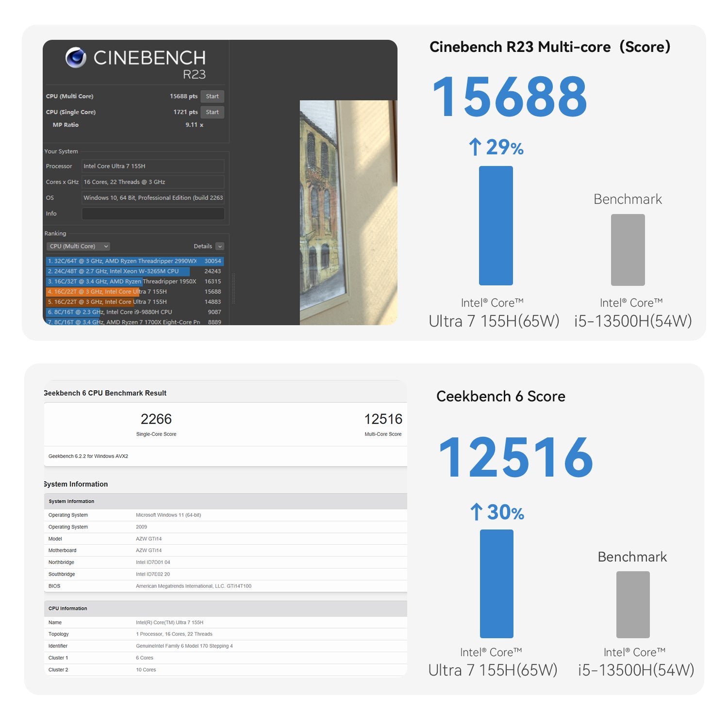Select the Intel Core i9-9880H ranking row
The image size is (728, 728).
134,312
